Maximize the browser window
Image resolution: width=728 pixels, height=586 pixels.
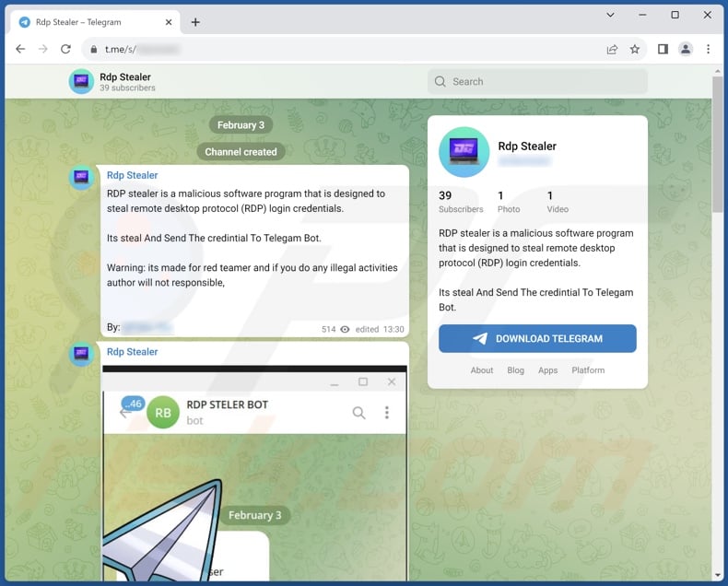click(675, 15)
